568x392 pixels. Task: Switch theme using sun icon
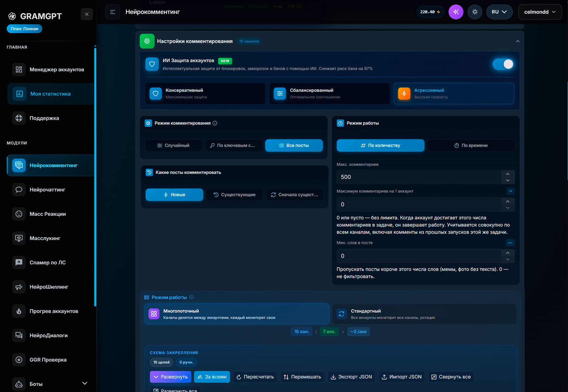click(475, 12)
